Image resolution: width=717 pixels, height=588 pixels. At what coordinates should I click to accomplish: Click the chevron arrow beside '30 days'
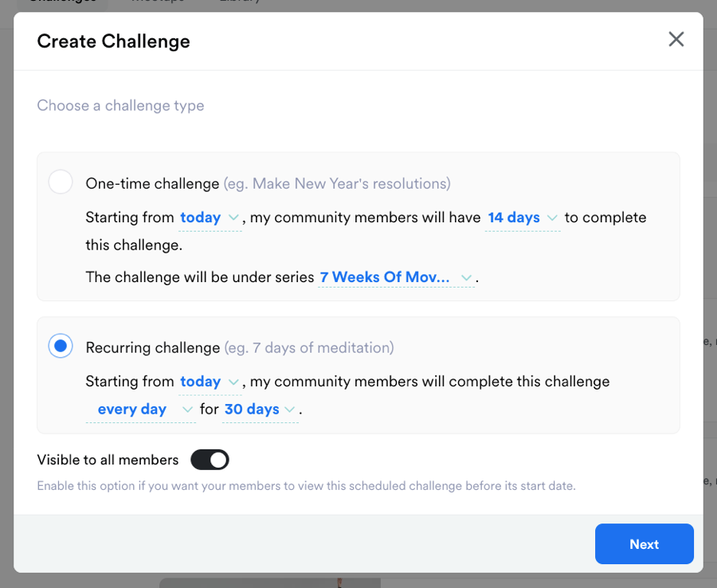point(290,410)
